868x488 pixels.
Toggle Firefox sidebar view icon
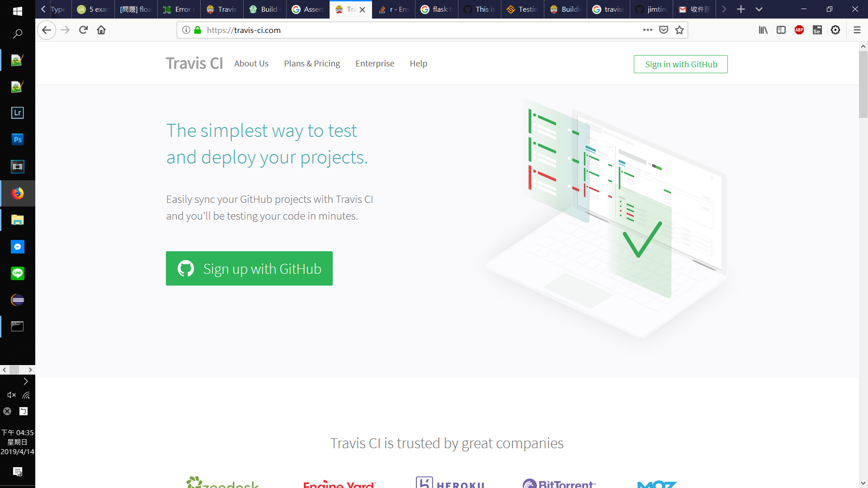(781, 30)
